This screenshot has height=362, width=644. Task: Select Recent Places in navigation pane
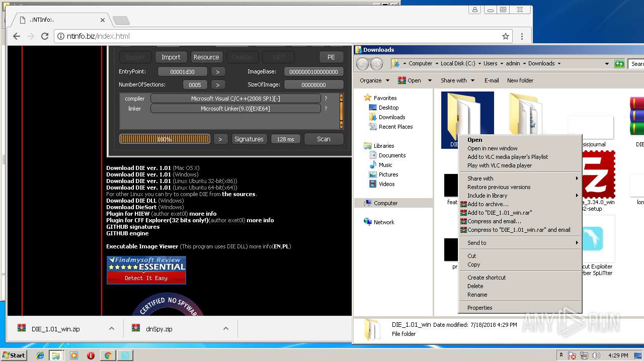tap(395, 127)
